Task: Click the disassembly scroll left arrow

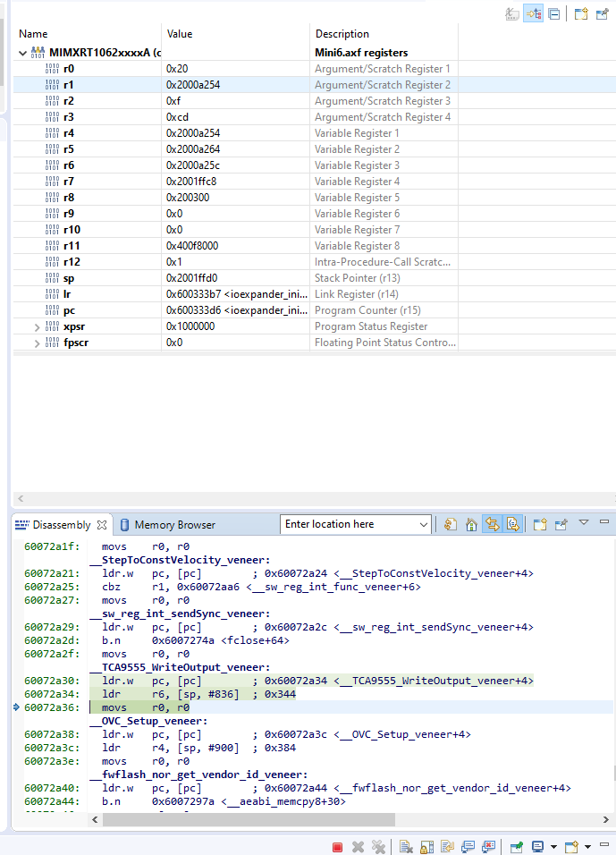Action: (x=95, y=819)
